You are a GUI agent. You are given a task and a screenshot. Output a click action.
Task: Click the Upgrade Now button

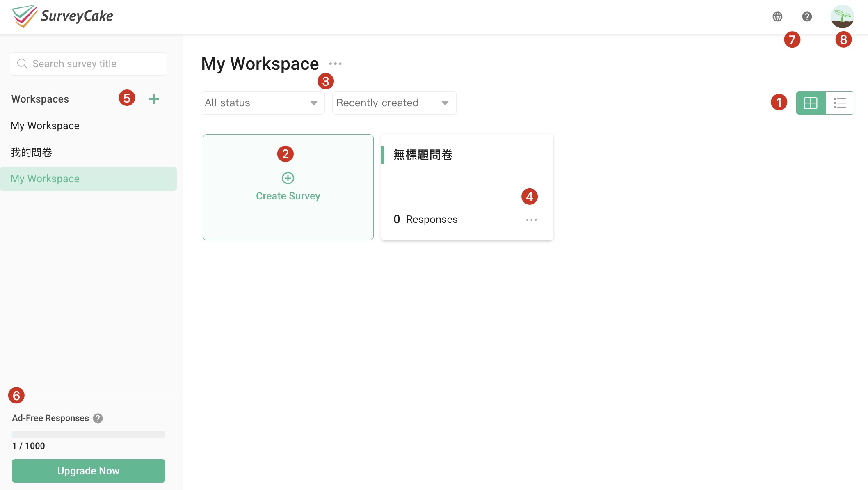(x=88, y=471)
